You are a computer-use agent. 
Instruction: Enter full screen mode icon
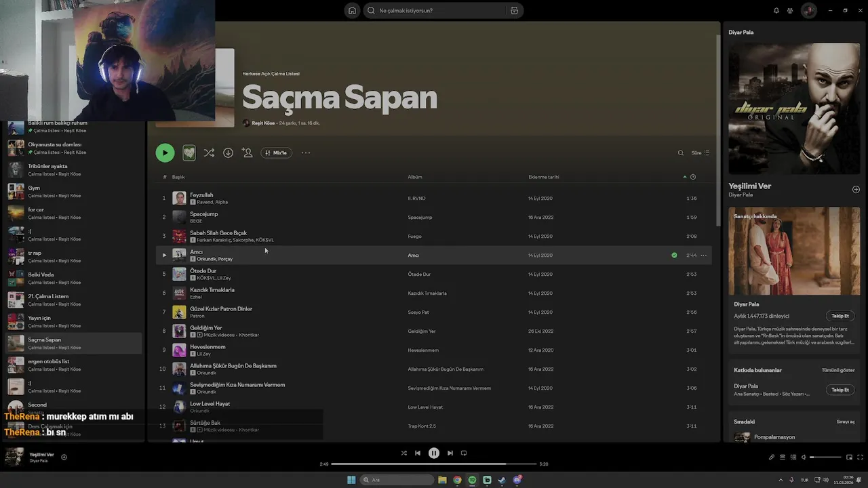click(860, 457)
